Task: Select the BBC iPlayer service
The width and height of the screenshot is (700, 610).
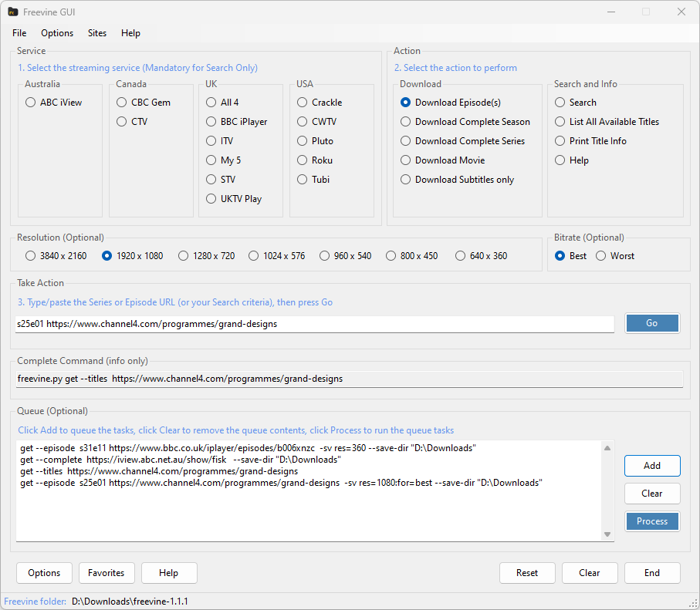Action: click(x=211, y=122)
